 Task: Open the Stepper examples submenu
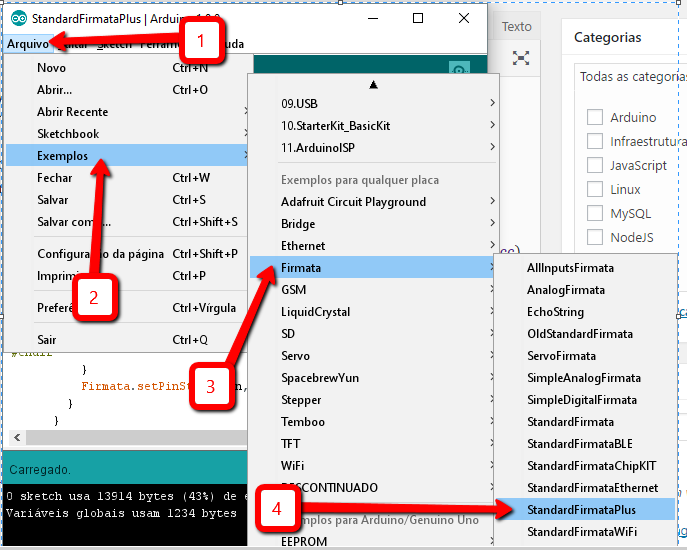[x=372, y=400]
